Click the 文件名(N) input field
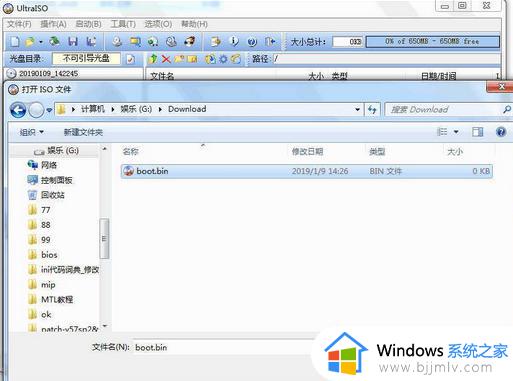 click(223, 348)
